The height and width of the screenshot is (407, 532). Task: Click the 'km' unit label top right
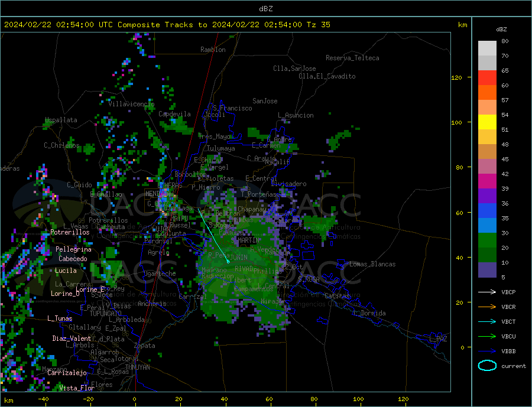462,25
